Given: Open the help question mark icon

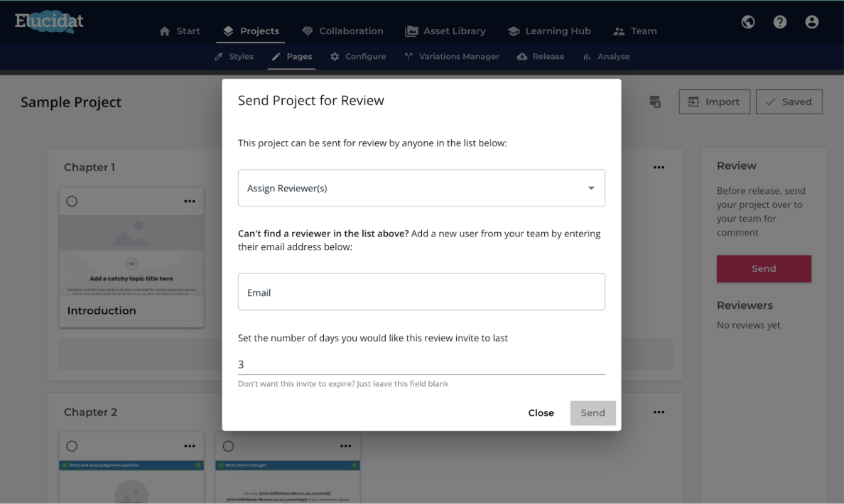Looking at the screenshot, I should (780, 22).
